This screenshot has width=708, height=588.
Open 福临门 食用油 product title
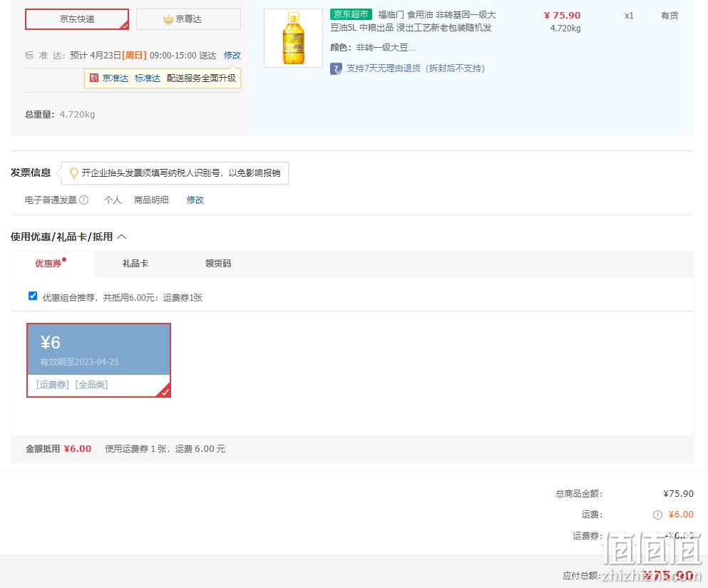[x=413, y=21]
